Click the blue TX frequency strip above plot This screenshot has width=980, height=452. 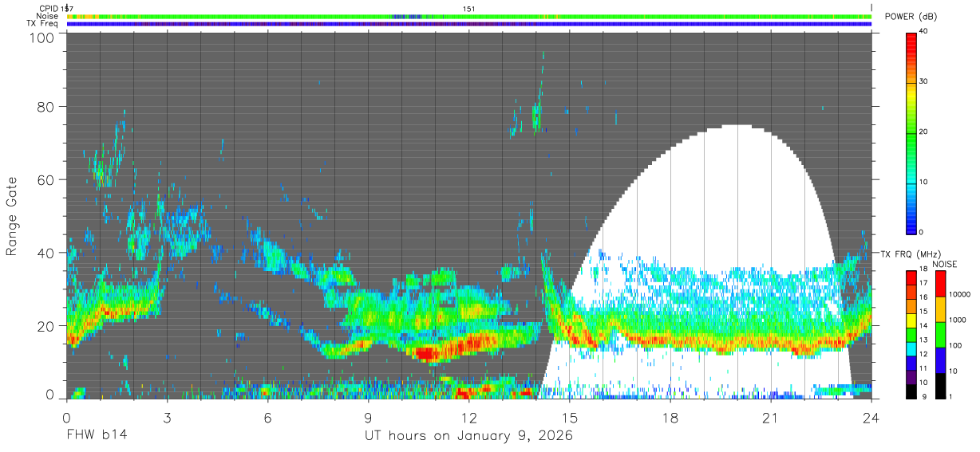tap(469, 24)
